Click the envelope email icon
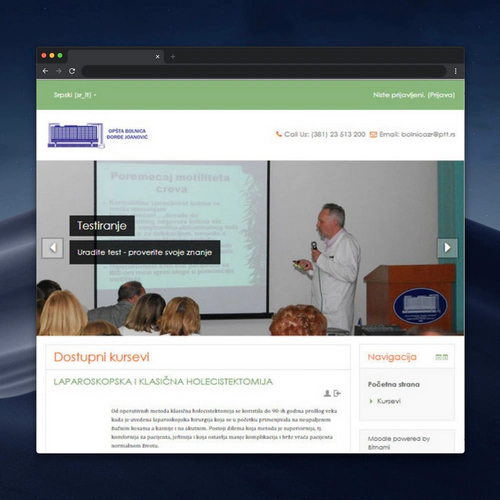 click(373, 134)
